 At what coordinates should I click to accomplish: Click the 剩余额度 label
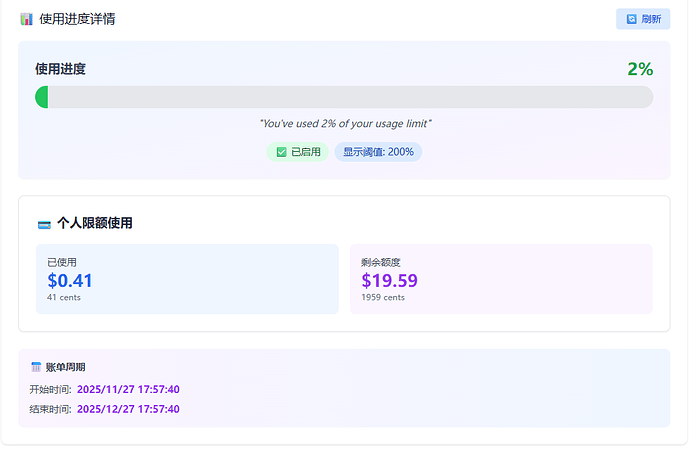pos(381,262)
